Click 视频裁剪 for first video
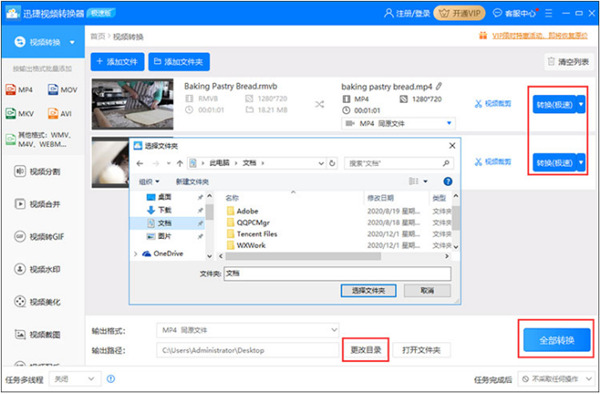 click(493, 104)
